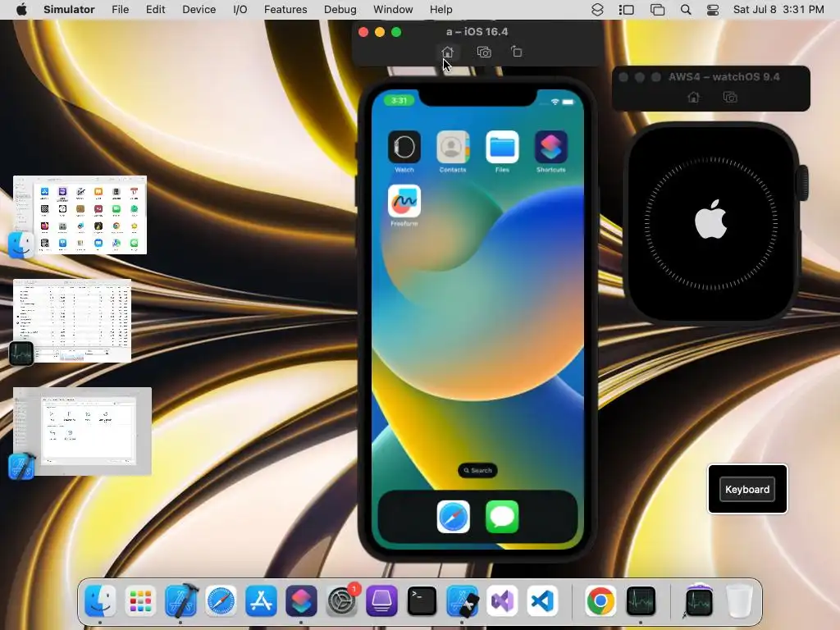This screenshot has height=630, width=840.
Task: Open the Device menu
Action: click(x=199, y=10)
